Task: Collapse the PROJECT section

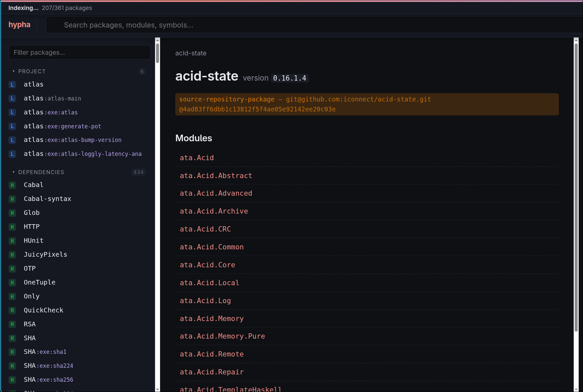Action: pos(14,71)
